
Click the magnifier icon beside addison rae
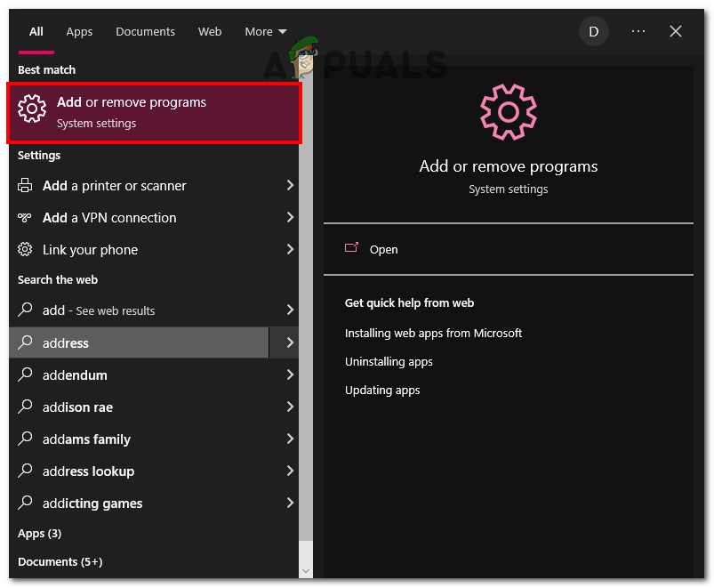(x=25, y=406)
